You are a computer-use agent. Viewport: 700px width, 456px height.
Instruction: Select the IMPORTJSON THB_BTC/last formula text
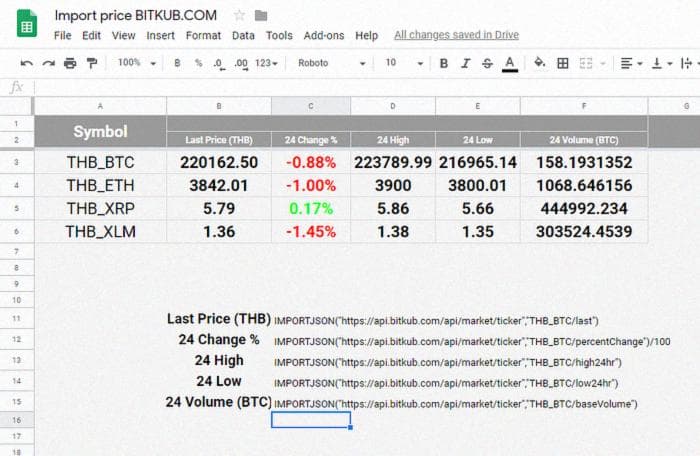click(x=436, y=321)
